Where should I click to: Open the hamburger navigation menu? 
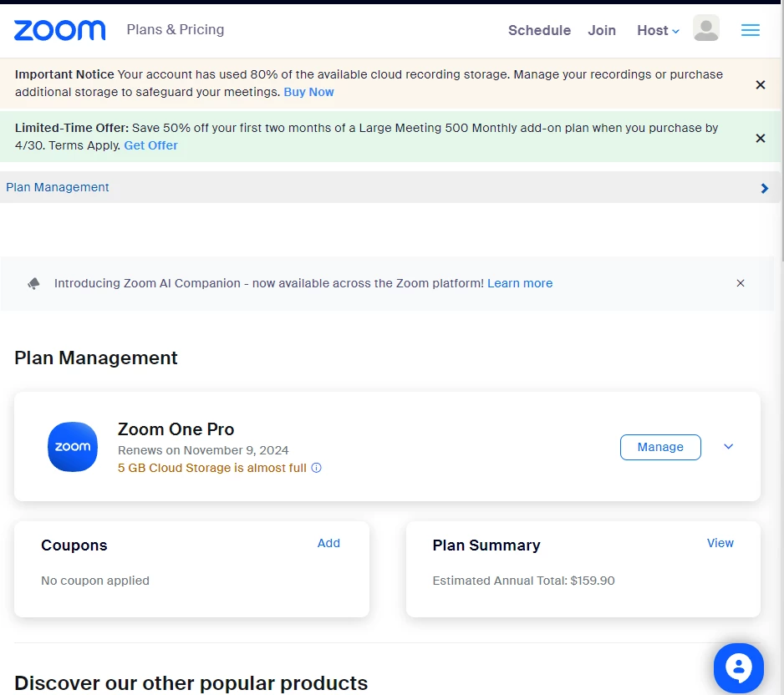[x=750, y=30]
